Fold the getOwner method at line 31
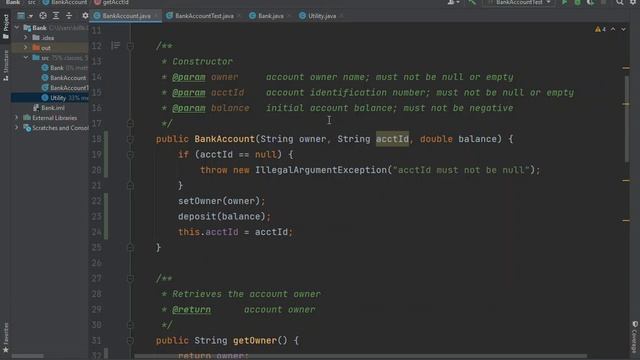This screenshot has width=640, height=360. coord(130,340)
